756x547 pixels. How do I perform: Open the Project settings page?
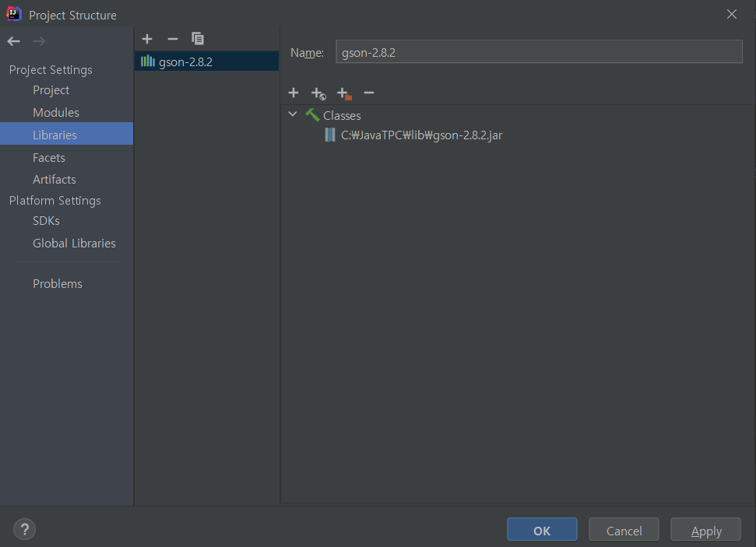pyautogui.click(x=51, y=90)
